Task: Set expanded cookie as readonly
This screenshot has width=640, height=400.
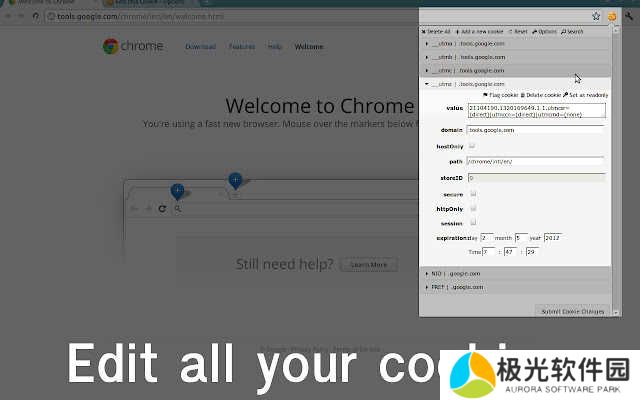Action: pos(586,95)
